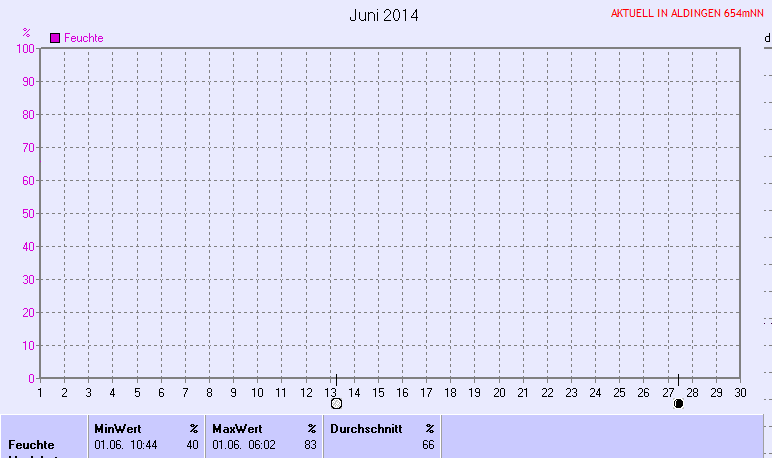
Task: Click the average value 66 in table
Action: coord(428,444)
